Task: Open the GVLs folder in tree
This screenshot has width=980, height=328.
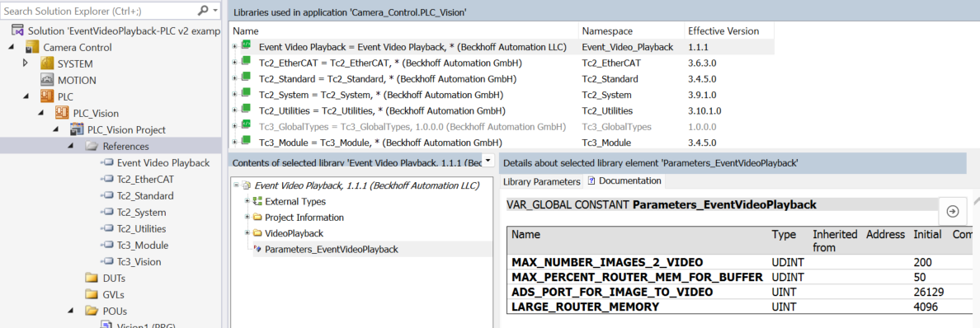Action: pyautogui.click(x=114, y=294)
